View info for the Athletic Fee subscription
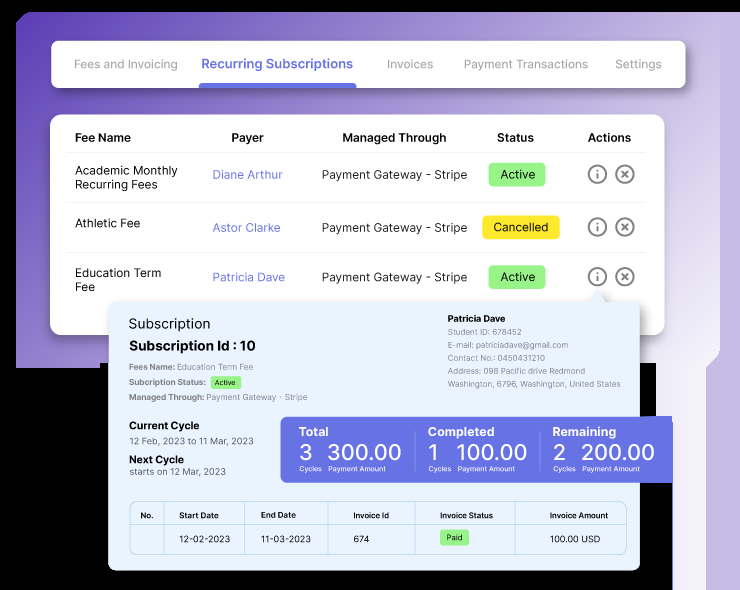 coord(597,227)
